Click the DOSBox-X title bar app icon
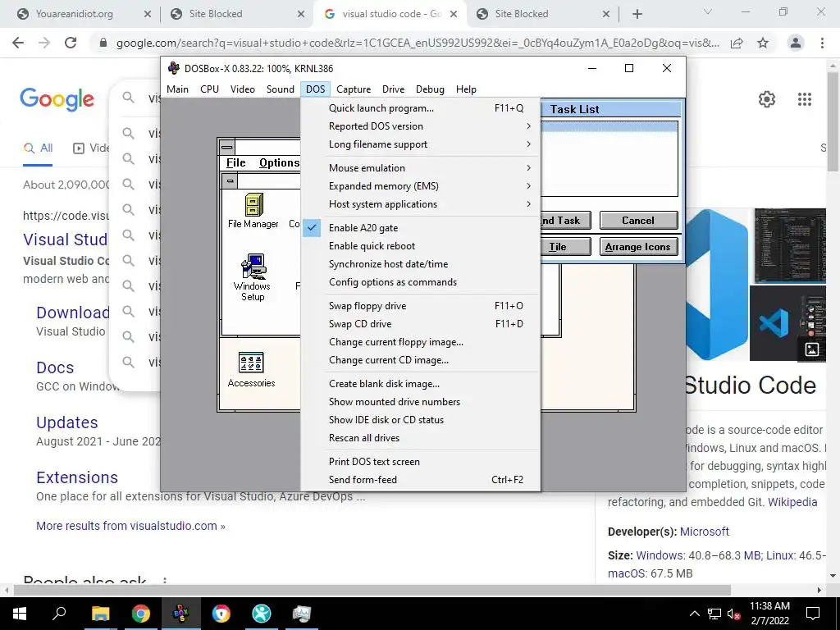Screen dimensions: 840x630 pos(174,68)
